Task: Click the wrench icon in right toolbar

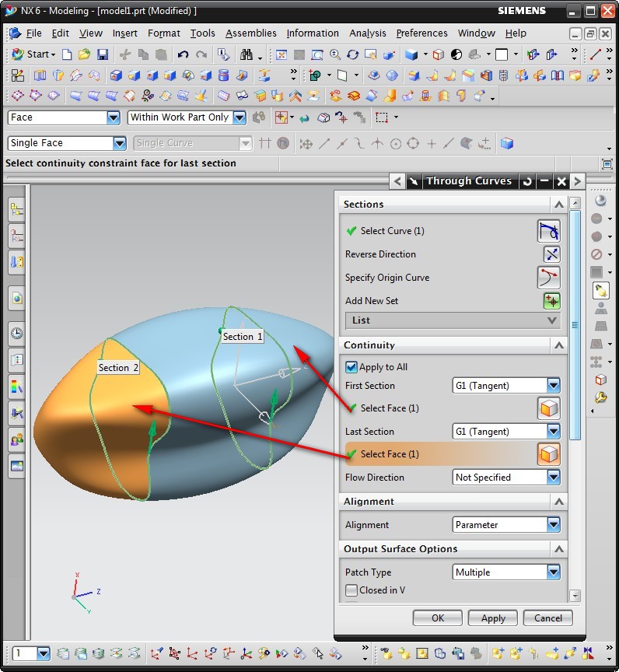Action: click(600, 397)
